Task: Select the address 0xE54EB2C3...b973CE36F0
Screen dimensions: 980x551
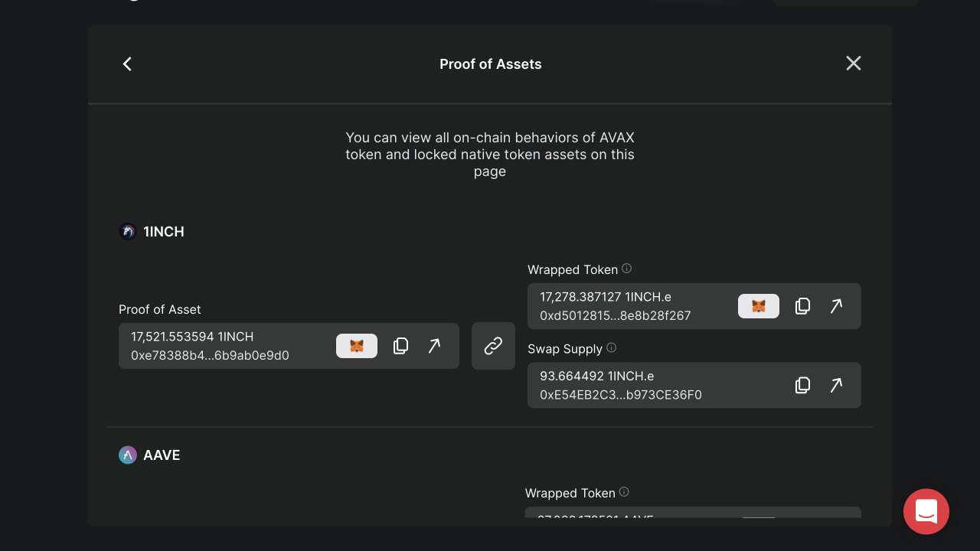Action: [621, 395]
